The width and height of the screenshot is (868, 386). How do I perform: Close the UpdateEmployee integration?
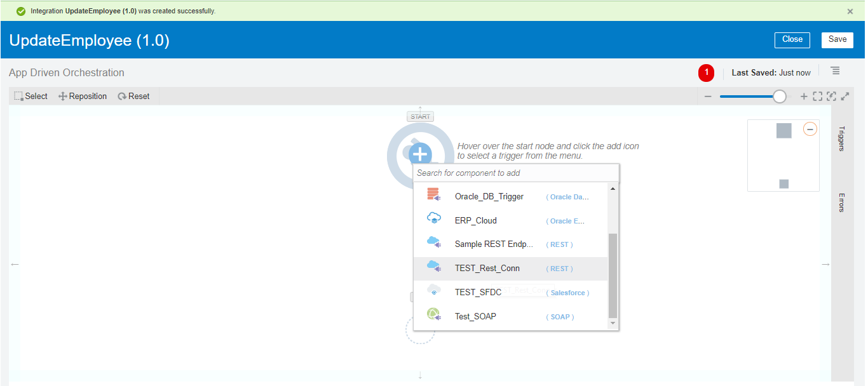[x=792, y=39]
